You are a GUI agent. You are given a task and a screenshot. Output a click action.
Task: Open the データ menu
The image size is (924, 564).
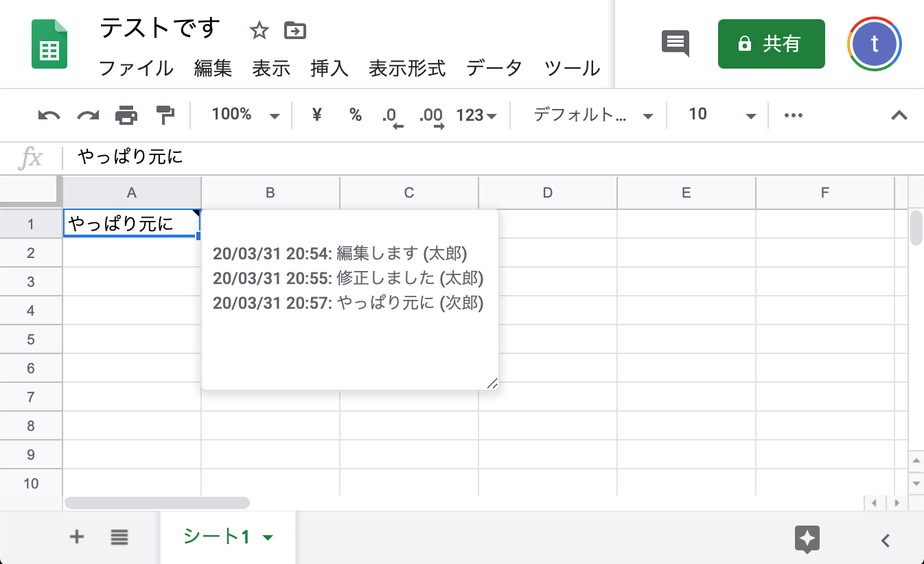pyautogui.click(x=494, y=69)
